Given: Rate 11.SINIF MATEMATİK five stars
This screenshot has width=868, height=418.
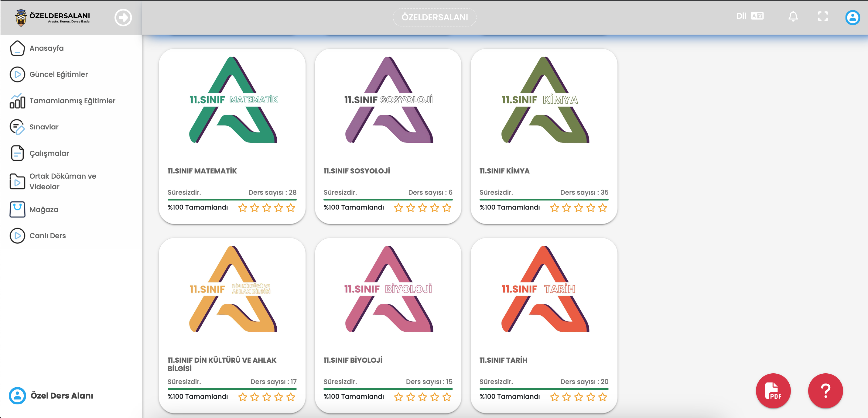Looking at the screenshot, I should pyautogui.click(x=290, y=208).
